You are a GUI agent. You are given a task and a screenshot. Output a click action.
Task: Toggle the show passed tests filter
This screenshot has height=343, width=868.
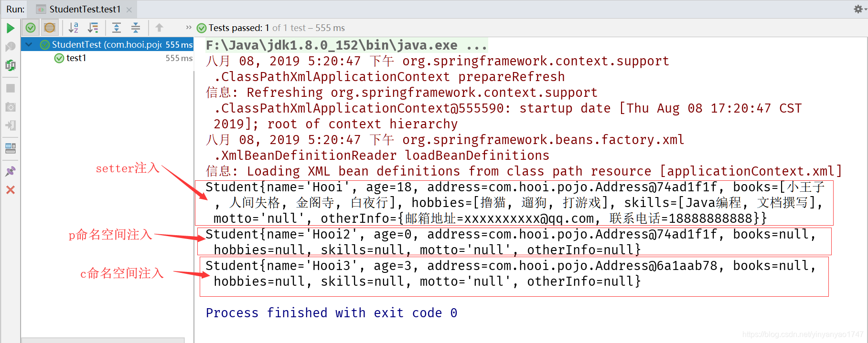(31, 28)
